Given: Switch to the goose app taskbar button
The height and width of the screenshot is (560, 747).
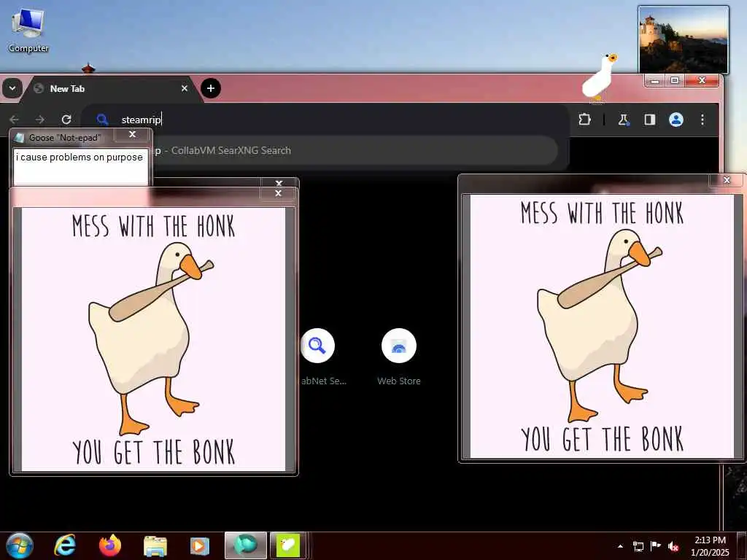Looking at the screenshot, I should coord(287,545).
